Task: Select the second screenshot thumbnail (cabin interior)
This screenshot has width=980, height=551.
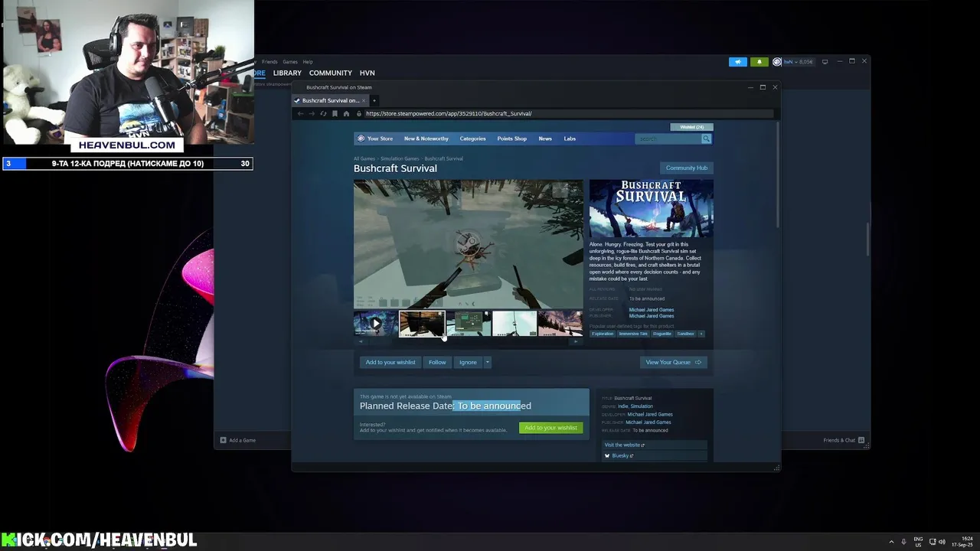Action: tap(422, 324)
